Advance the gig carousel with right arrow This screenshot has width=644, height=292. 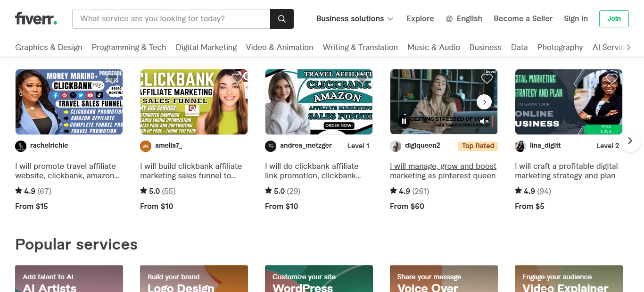[629, 140]
